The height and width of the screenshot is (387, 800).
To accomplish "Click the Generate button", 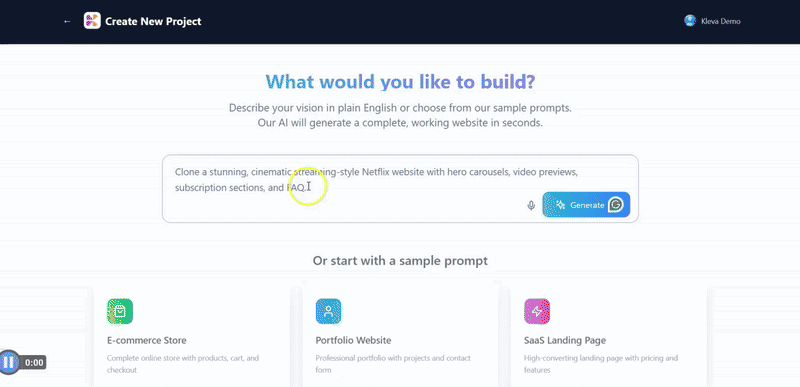I will pos(586,205).
